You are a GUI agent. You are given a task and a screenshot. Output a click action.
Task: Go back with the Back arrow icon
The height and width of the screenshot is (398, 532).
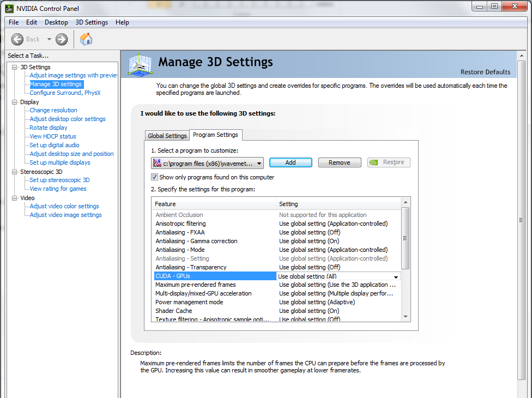[x=17, y=39]
